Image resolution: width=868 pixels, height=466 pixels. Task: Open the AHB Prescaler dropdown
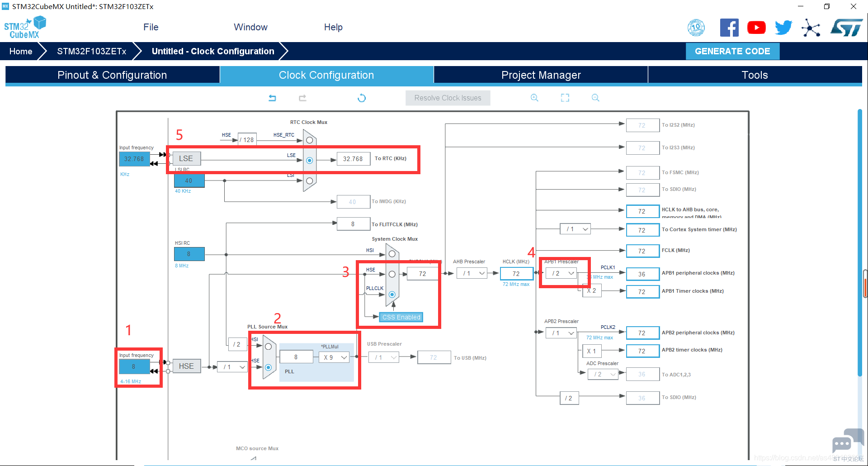(x=472, y=273)
